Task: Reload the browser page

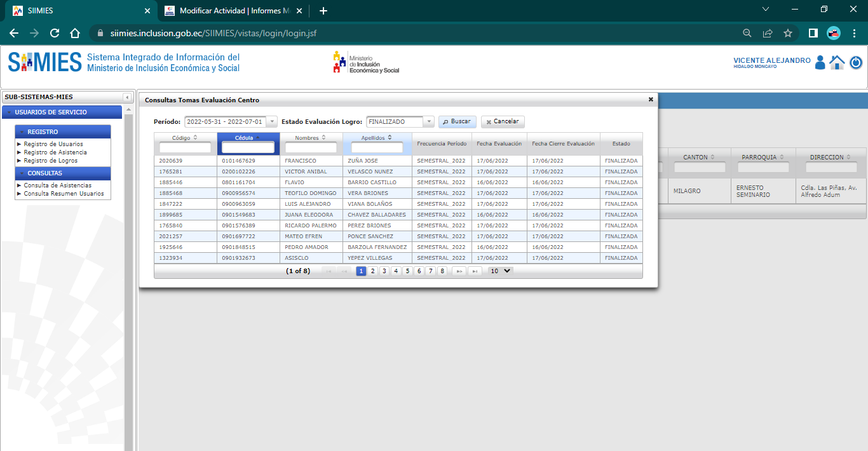Action: tap(55, 33)
